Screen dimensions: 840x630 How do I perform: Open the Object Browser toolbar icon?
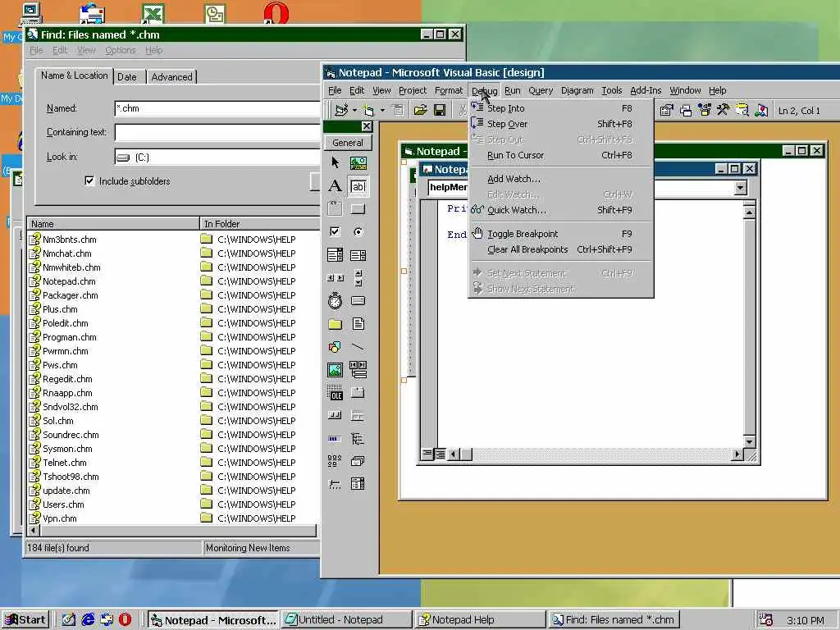coord(704,111)
